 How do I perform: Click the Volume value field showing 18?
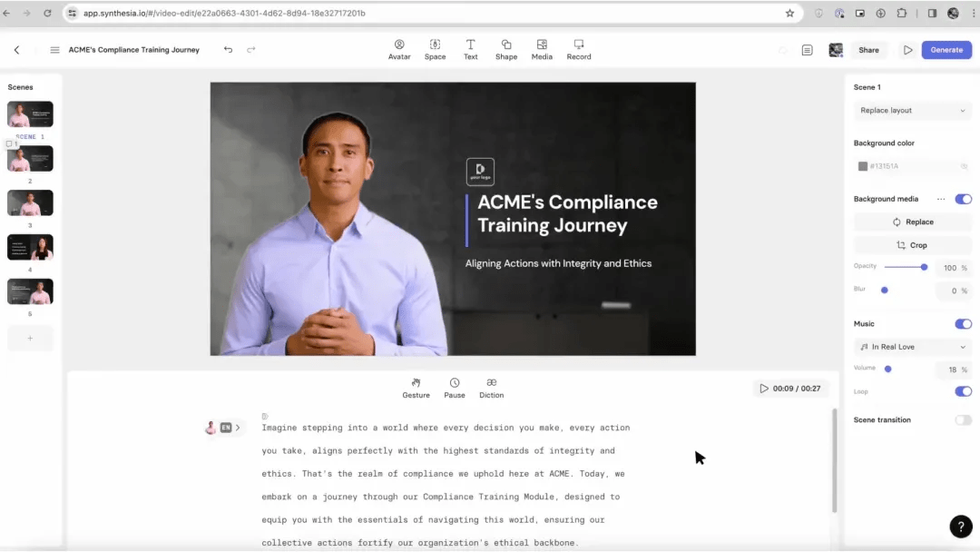tap(952, 370)
